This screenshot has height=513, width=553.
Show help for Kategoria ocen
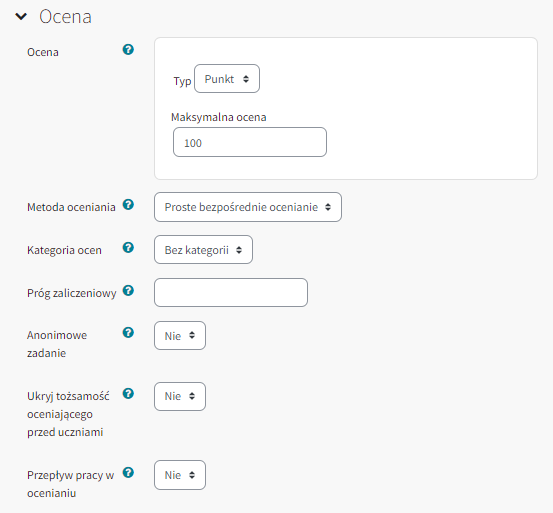click(128, 248)
